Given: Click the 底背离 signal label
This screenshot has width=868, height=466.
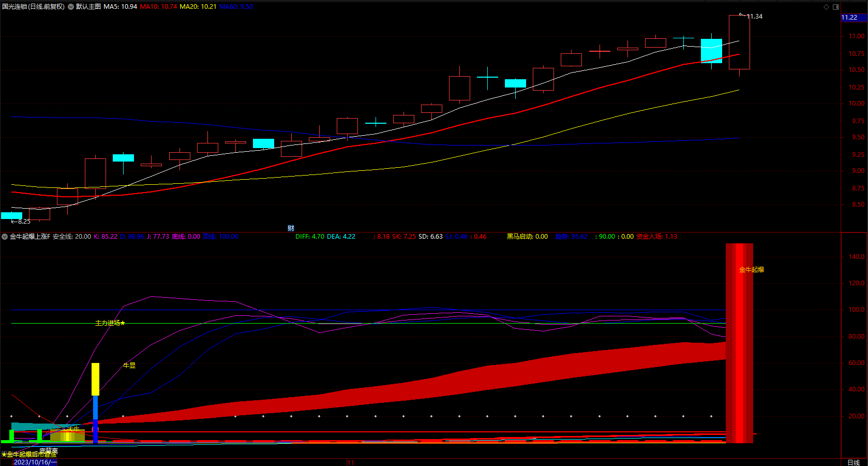Looking at the screenshot, I should point(49,451).
